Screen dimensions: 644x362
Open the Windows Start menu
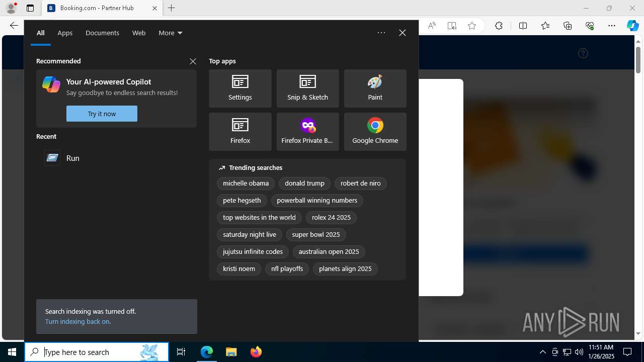(x=12, y=352)
